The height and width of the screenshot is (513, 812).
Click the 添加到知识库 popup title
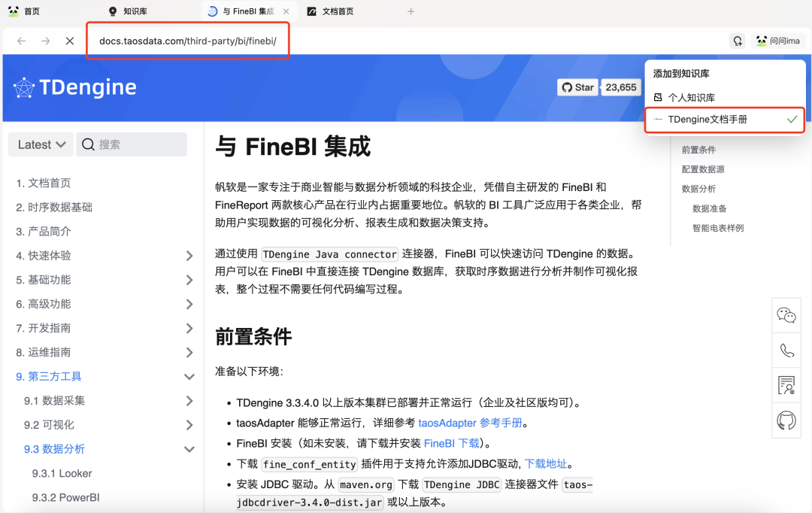pos(681,74)
